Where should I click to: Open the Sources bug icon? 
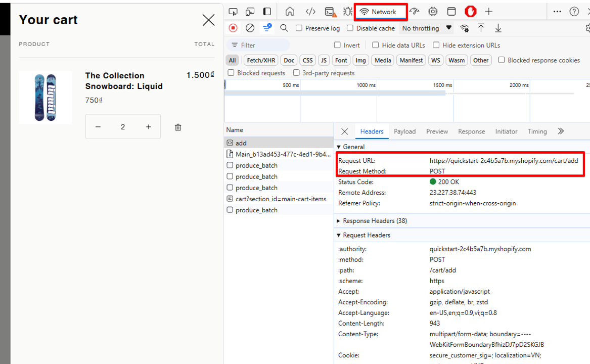coord(348,12)
